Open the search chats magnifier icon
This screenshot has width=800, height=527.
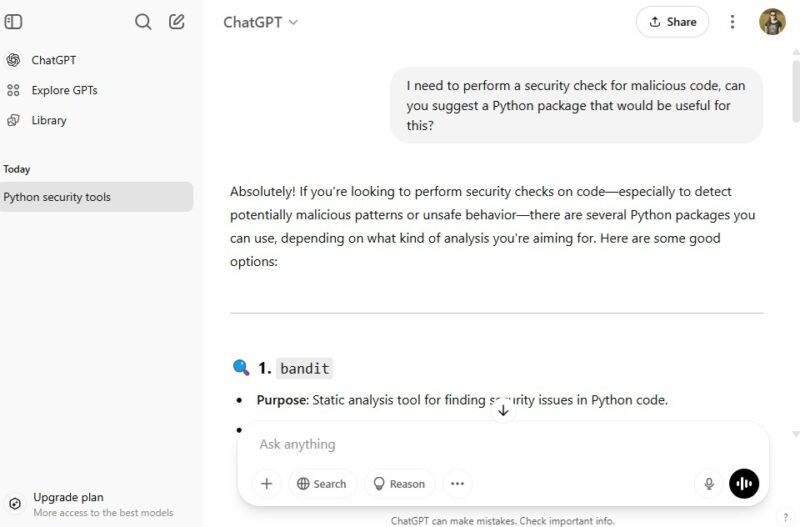(143, 21)
